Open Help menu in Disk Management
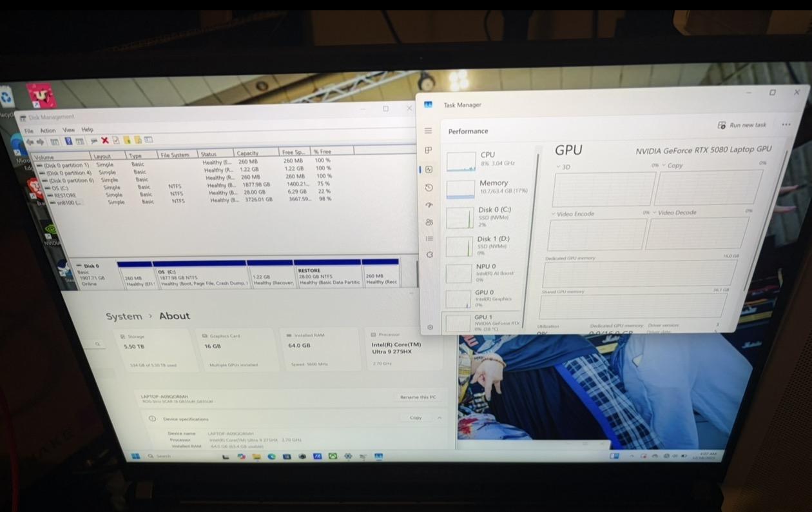 coord(88,130)
